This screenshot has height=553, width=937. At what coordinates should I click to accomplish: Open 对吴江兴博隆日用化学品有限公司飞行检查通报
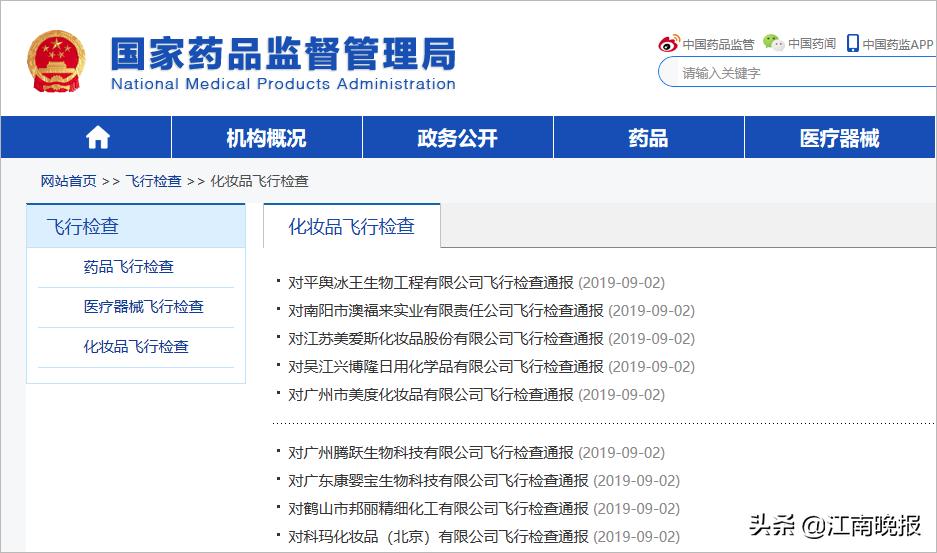click(445, 366)
